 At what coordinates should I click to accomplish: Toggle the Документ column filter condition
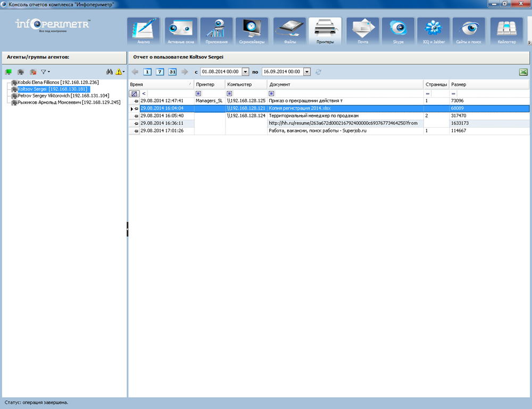(x=271, y=94)
